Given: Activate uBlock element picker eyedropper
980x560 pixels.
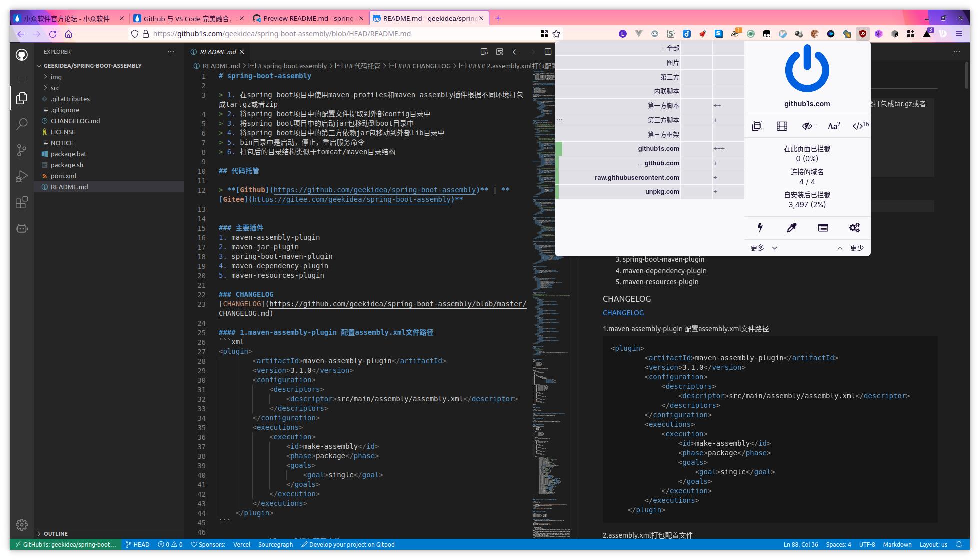Looking at the screenshot, I should [x=791, y=228].
